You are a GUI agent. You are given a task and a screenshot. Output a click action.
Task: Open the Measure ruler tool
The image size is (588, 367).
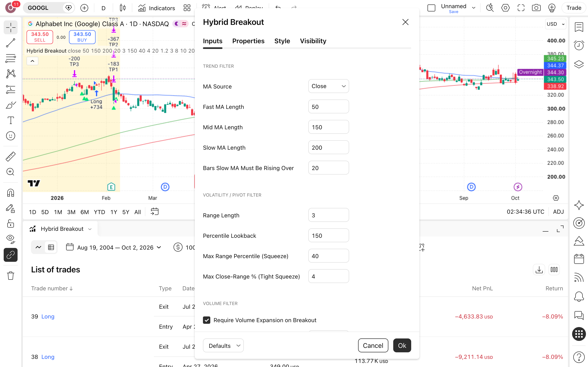pos(10,157)
